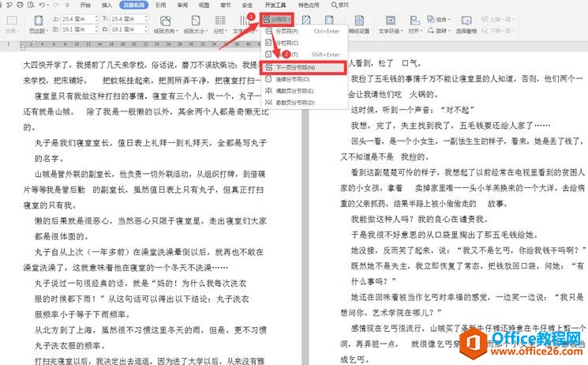Screen dimensions: 588x365
Task: Open the 章节 tab
Action: point(226,5)
